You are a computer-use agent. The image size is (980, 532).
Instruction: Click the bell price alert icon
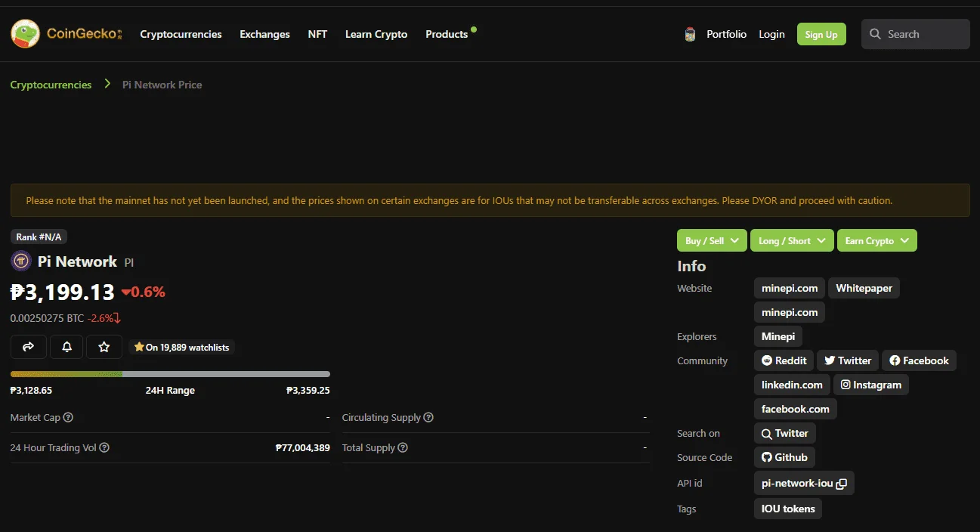(x=66, y=347)
